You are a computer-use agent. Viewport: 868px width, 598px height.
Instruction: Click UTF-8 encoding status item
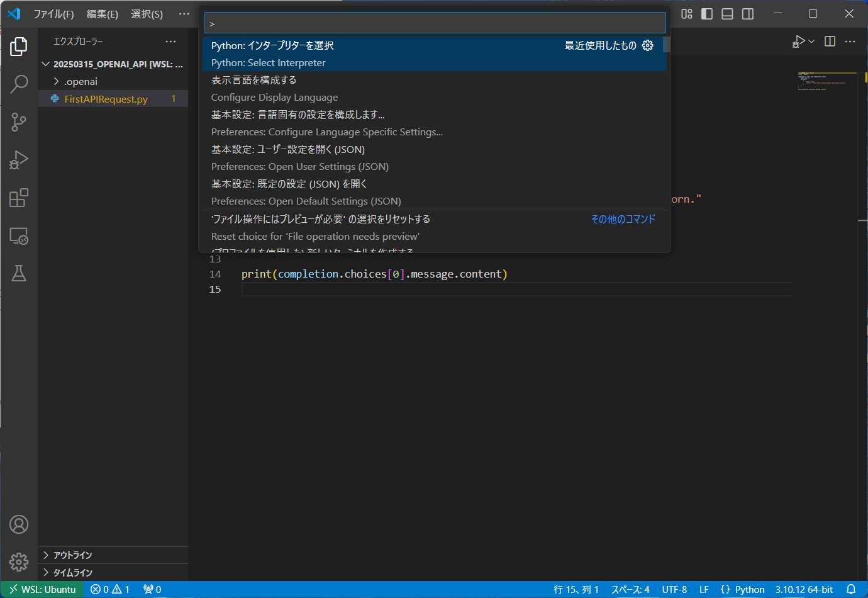[674, 590]
